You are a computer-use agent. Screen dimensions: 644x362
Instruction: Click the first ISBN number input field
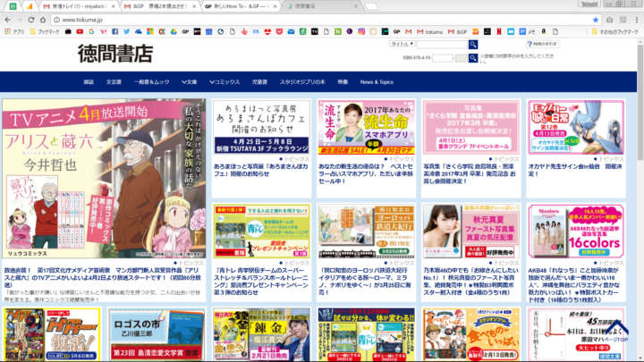tap(443, 58)
